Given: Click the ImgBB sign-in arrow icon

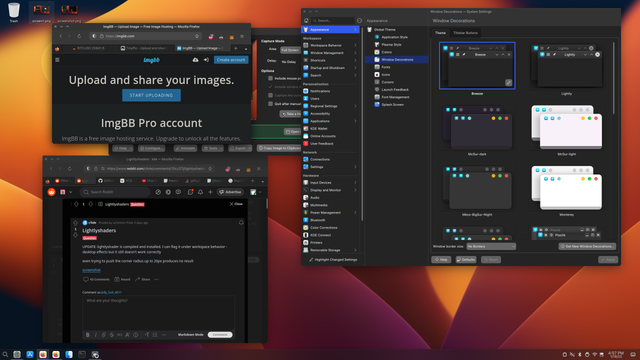Looking at the screenshot, I should pos(206,60).
